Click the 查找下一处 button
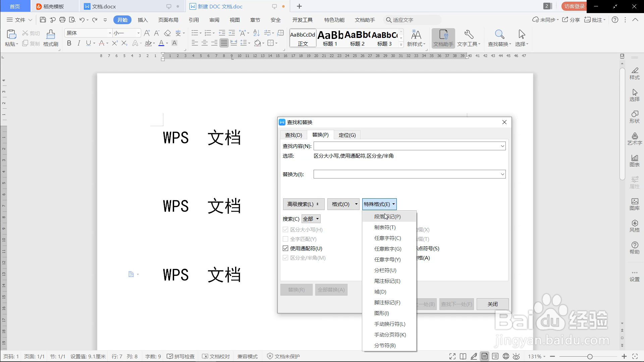The height and width of the screenshot is (362, 644). point(456,304)
